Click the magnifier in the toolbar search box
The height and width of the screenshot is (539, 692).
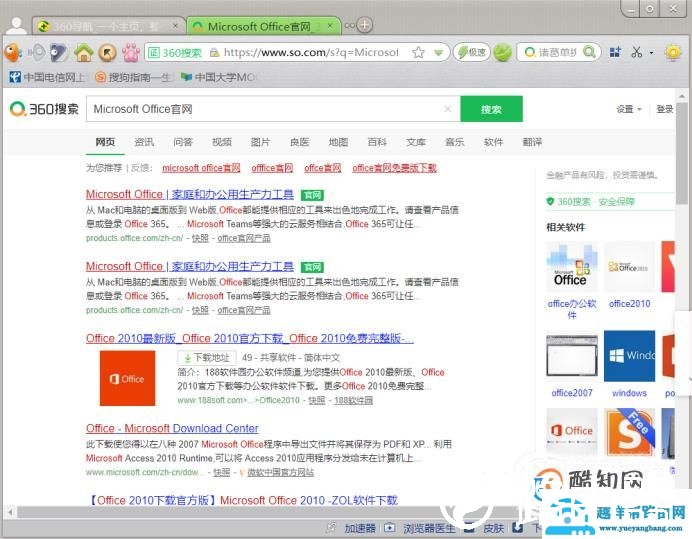coord(589,53)
